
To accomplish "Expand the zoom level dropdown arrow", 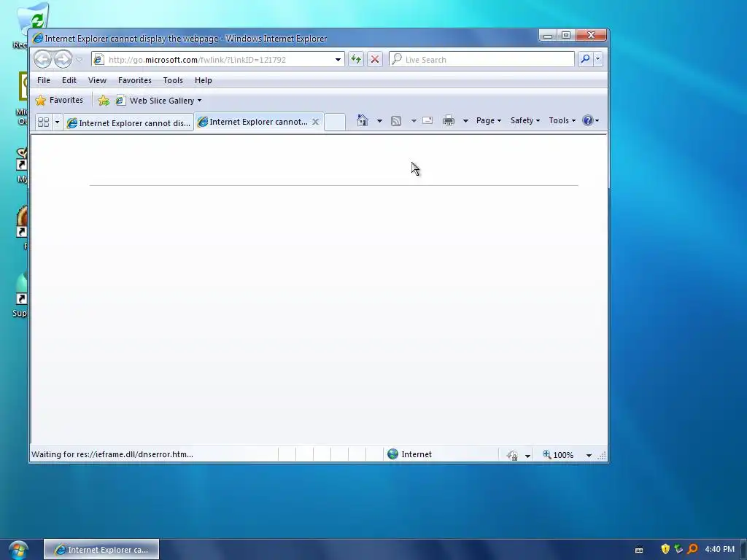I will point(589,456).
